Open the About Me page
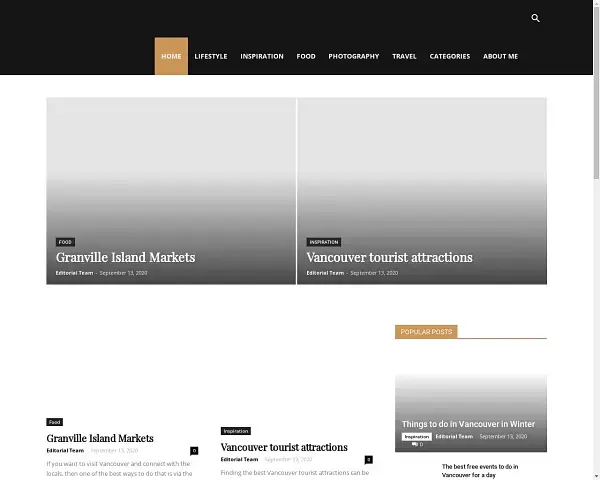600x480 pixels. (500, 56)
